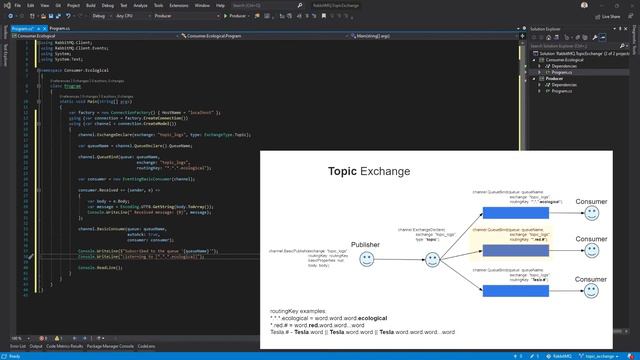640x360 pixels.
Task: Close the active Program.cs tab
Action: click(x=44, y=29)
